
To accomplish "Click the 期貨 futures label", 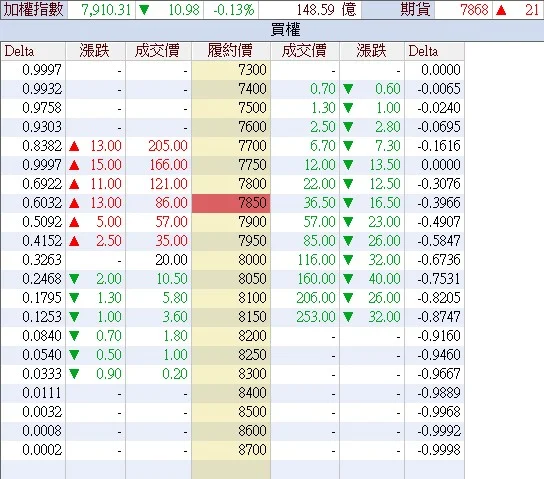I will pos(415,9).
